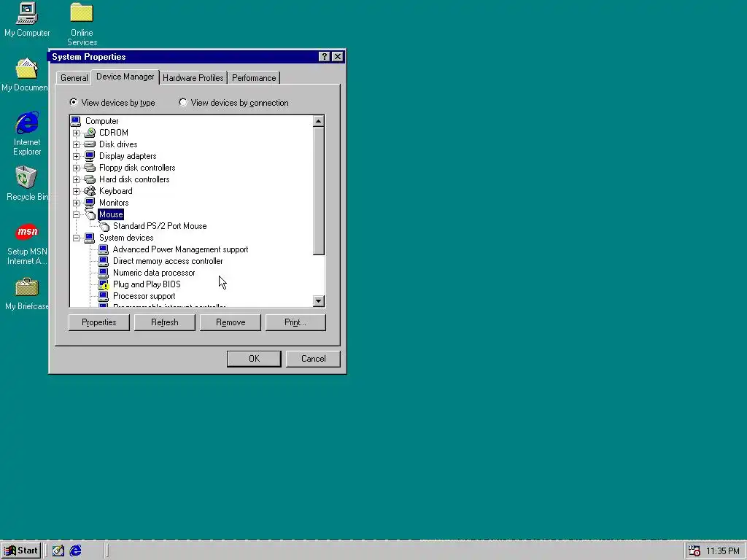
Task: Expand the Monitors node
Action: tap(76, 203)
